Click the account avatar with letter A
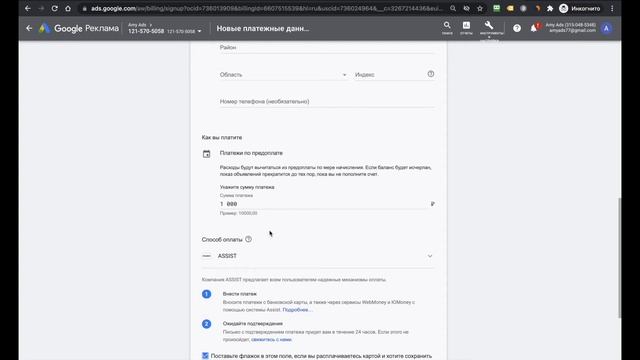 (x=607, y=28)
